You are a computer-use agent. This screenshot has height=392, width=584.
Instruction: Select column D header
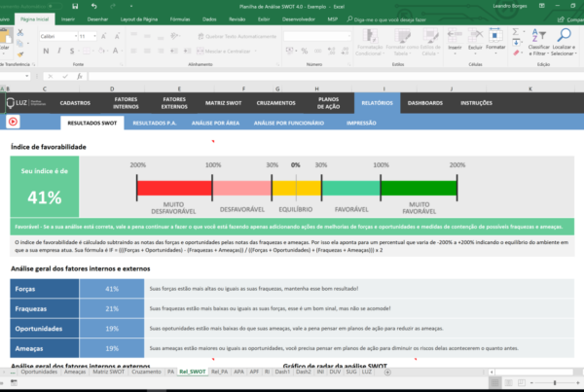click(112, 89)
